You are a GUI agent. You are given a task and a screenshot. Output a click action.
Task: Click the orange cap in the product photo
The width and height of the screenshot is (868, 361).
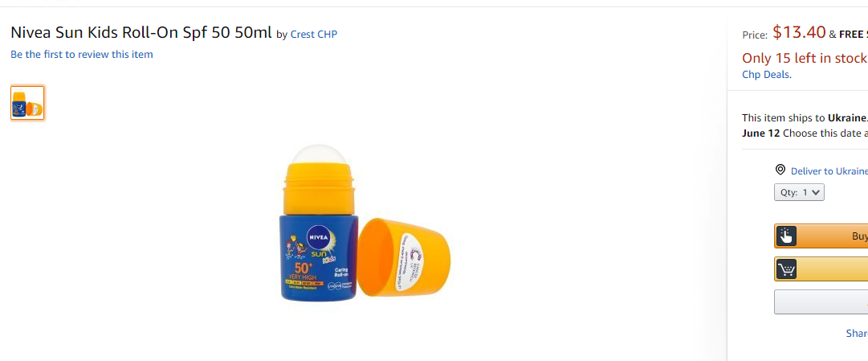pos(404,256)
